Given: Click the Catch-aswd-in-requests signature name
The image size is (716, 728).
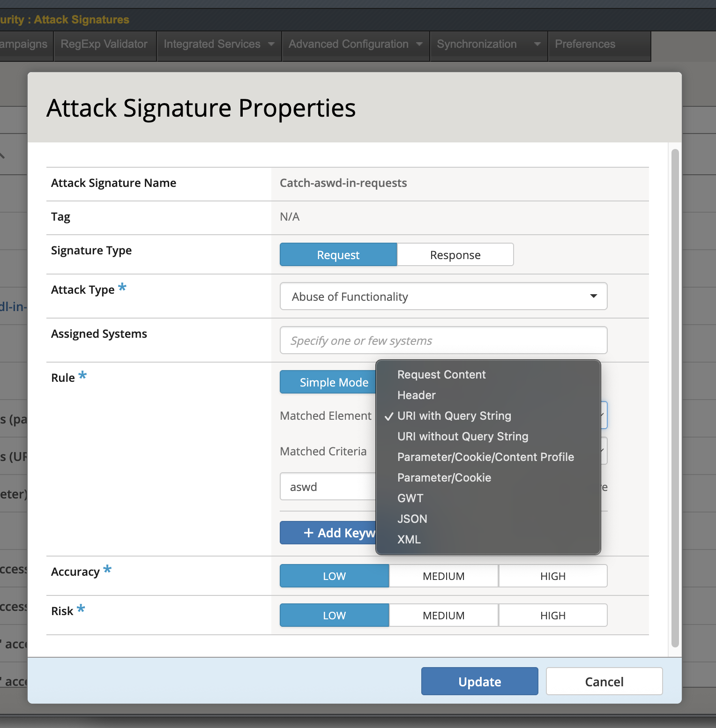Looking at the screenshot, I should 343,183.
